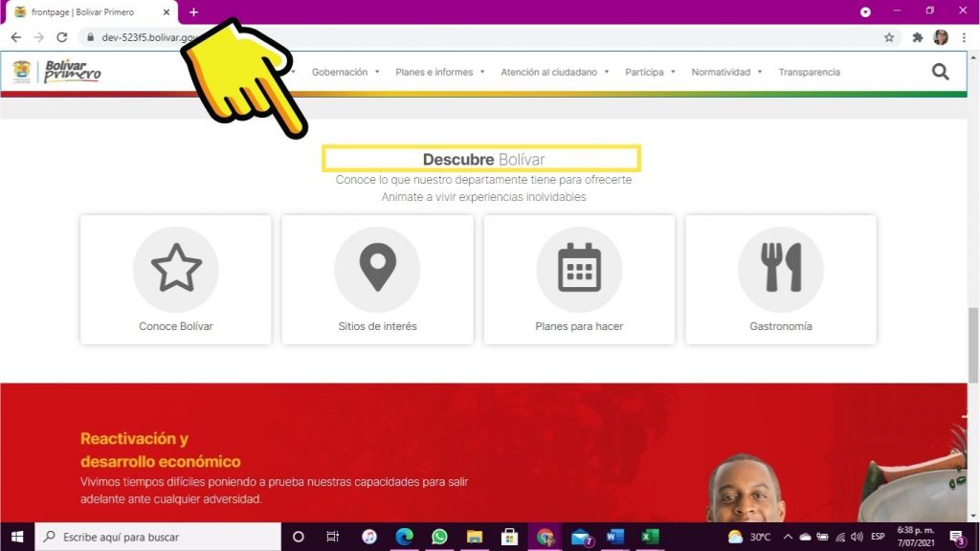The image size is (980, 551).
Task: Click the Sitios de interés label
Action: point(377,326)
